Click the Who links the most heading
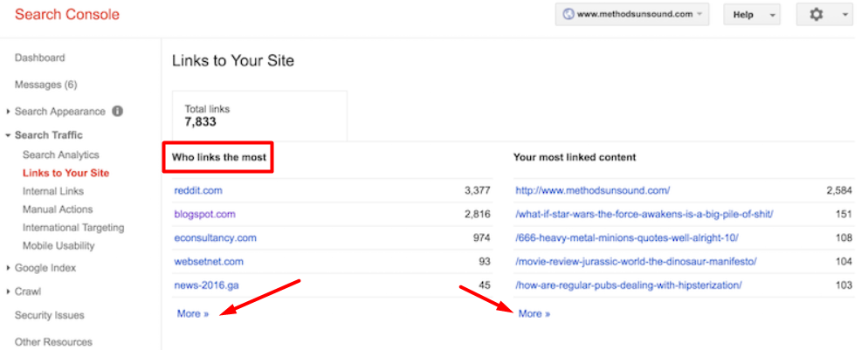The image size is (868, 350). coord(219,157)
